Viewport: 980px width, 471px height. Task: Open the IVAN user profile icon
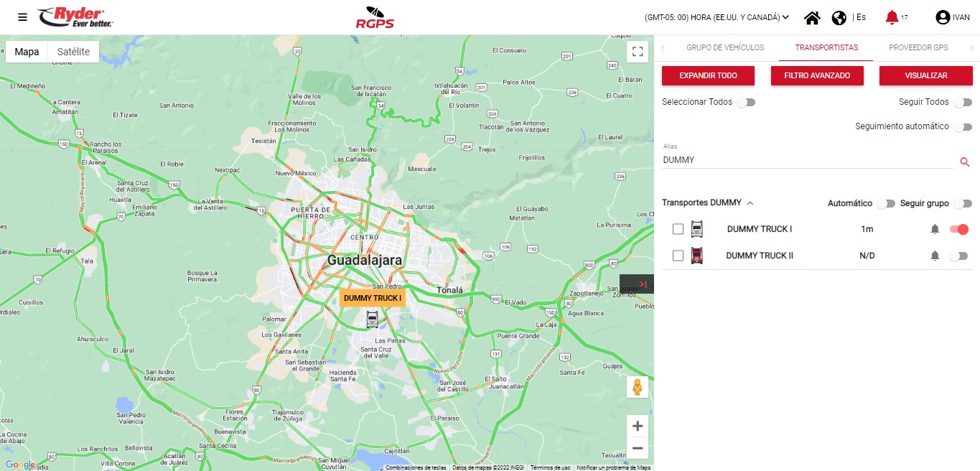click(x=943, y=17)
